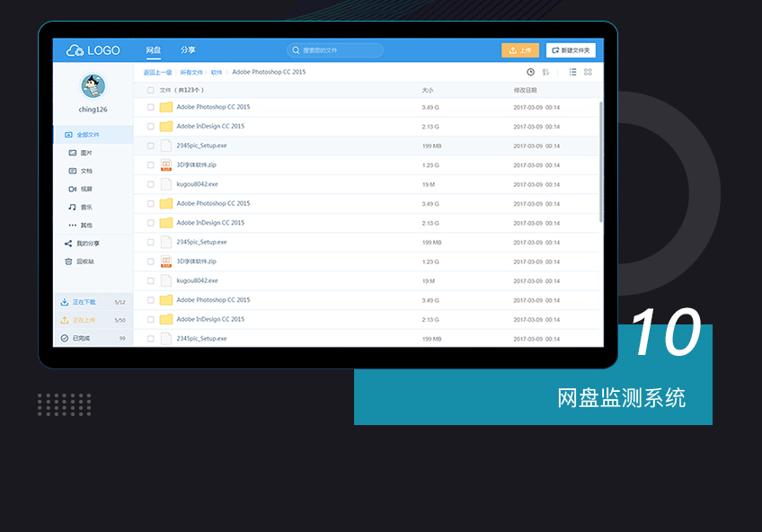Switch to the 分享 (Share) tab
Viewport: 762px width, 532px height.
[188, 50]
